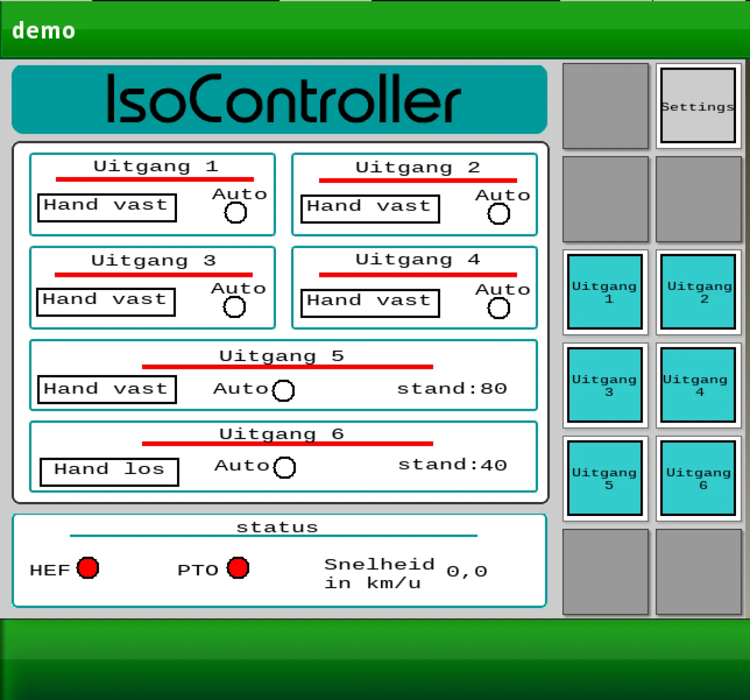750x700 pixels.
Task: Tap the Uitgang 6 softkey
Action: [698, 478]
